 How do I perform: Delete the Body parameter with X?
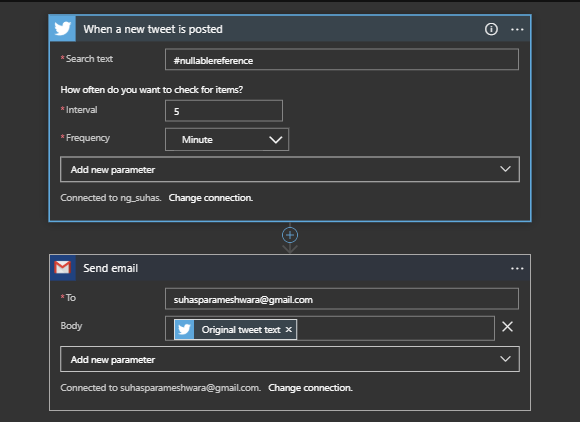(x=508, y=327)
